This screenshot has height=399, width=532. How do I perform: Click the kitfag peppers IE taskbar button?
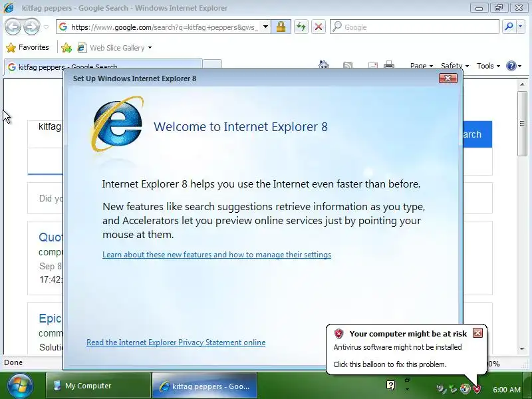205,386
